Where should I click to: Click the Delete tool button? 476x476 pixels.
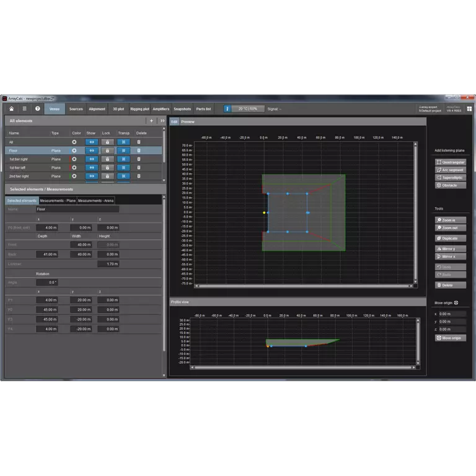pyautogui.click(x=451, y=285)
